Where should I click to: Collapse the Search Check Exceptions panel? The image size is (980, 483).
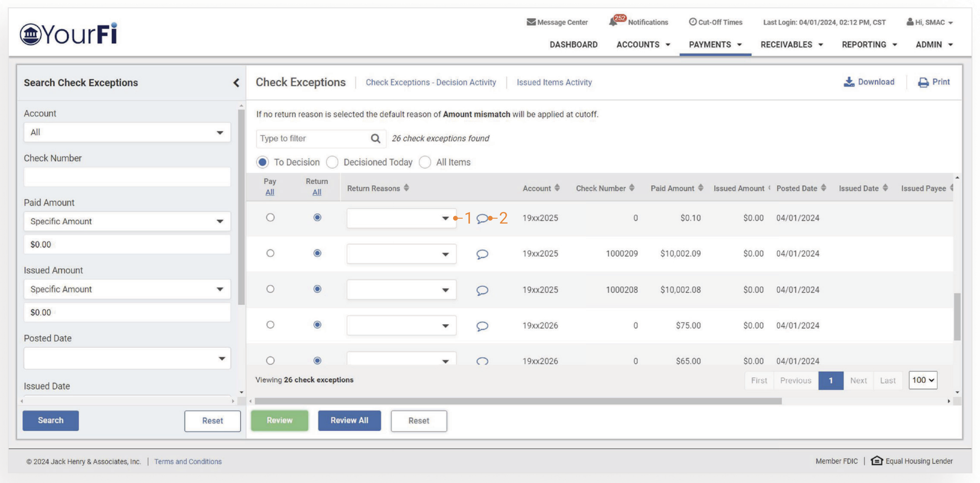236,83
